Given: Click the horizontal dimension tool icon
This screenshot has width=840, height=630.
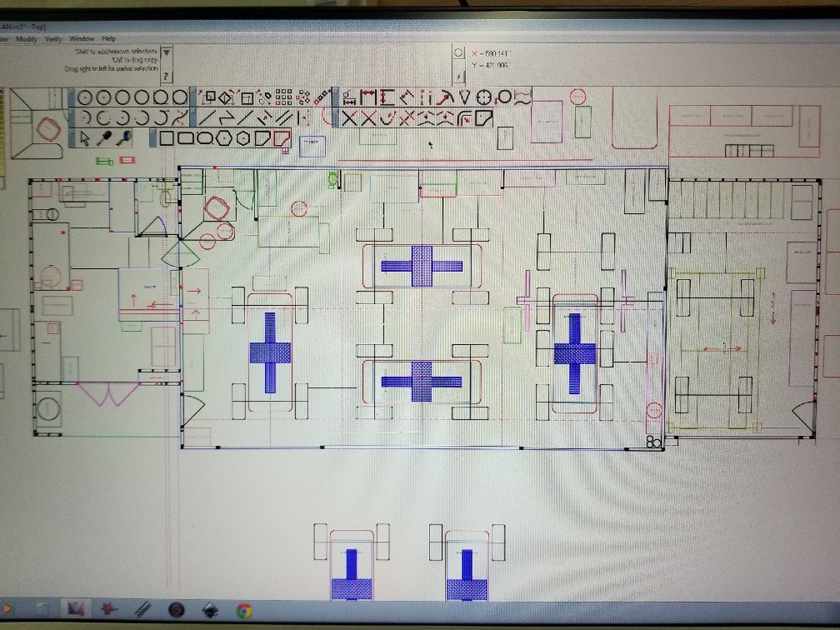Looking at the screenshot, I should (369, 97).
